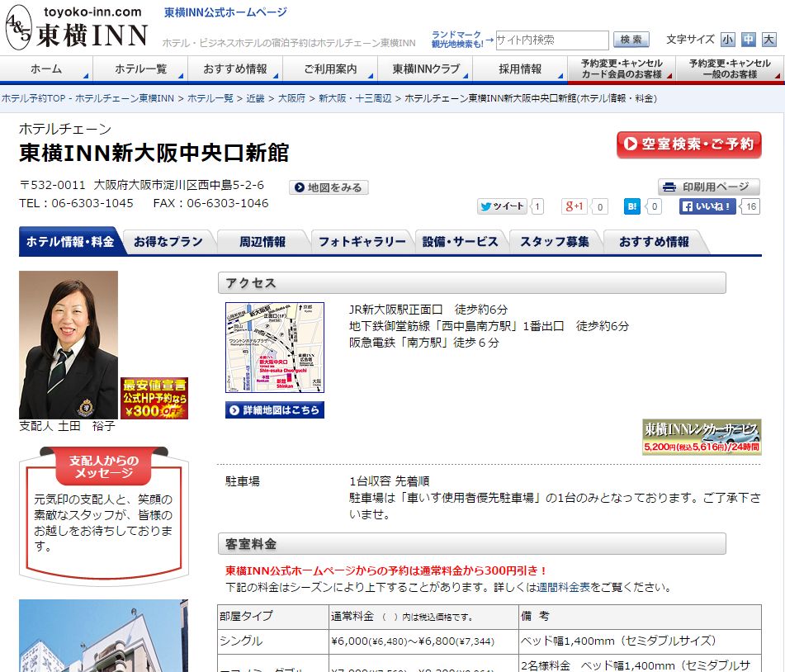
Task: Click breadcrumb link ホテル予約TOP - ホテルチェーン東横INN
Action: [87, 98]
